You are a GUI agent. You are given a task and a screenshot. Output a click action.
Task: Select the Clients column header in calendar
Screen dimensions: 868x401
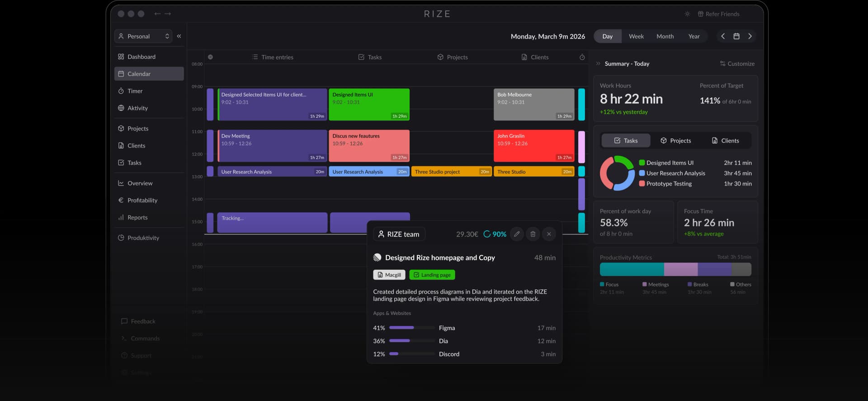[535, 57]
